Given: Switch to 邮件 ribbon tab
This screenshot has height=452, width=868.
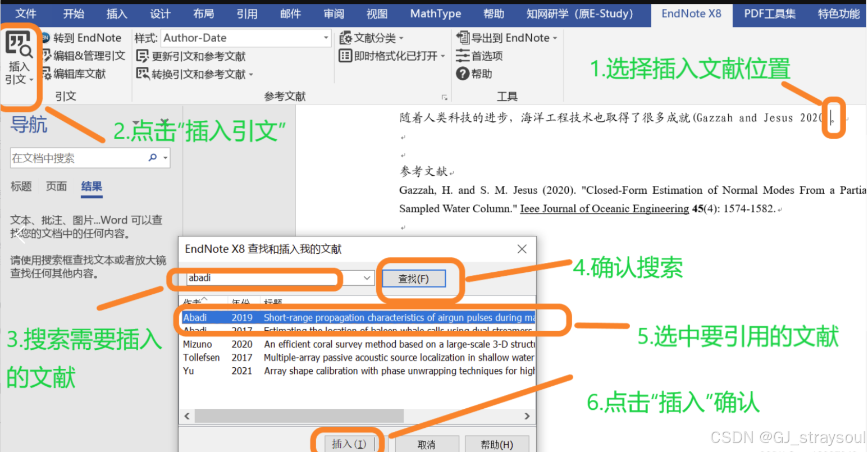Looking at the screenshot, I should click(290, 14).
